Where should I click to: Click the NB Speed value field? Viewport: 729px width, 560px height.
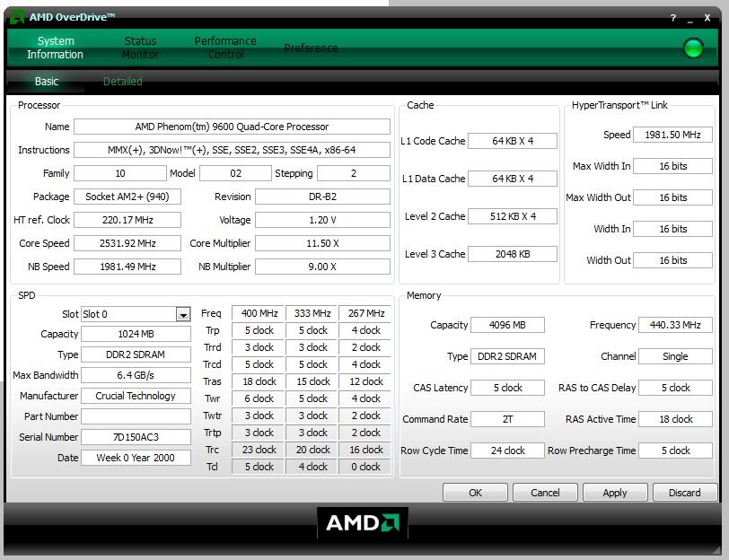pyautogui.click(x=127, y=267)
